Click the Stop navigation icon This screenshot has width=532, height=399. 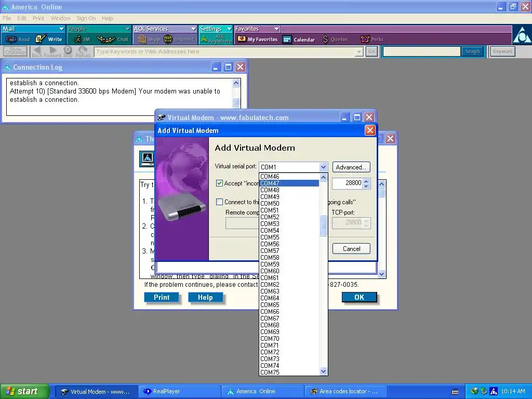tap(68, 50)
